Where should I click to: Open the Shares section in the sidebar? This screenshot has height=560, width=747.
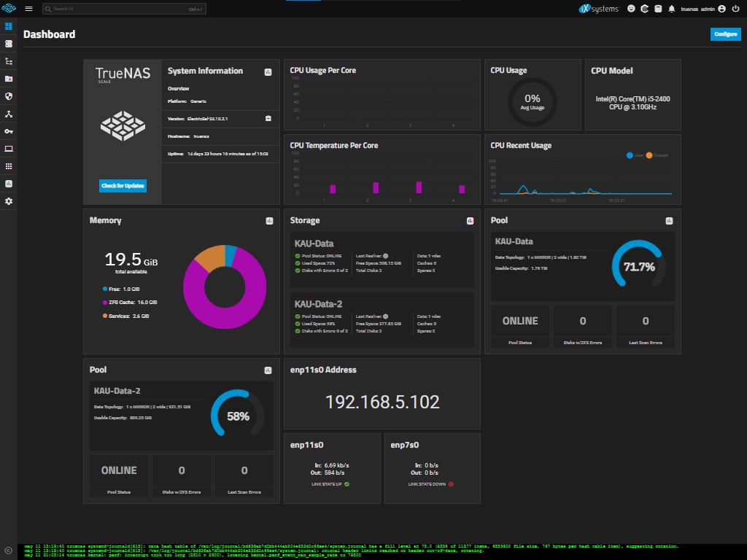click(9, 79)
